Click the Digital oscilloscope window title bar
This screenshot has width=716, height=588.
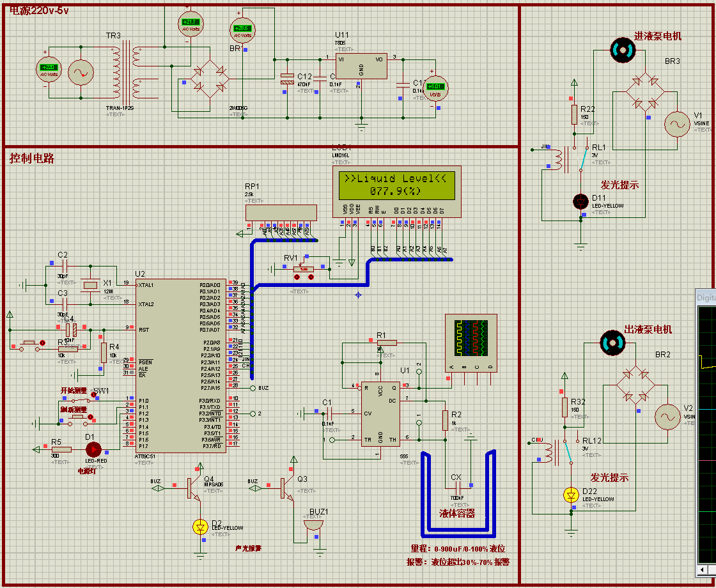[x=706, y=297]
